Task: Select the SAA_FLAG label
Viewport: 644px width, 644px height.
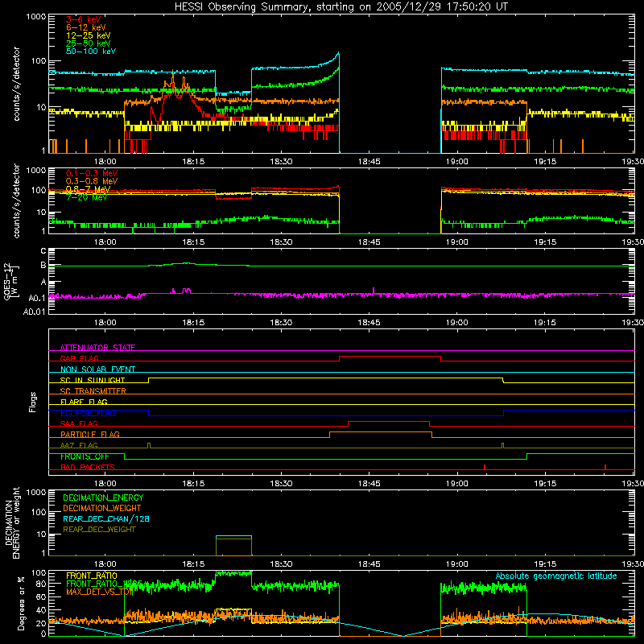Action: [x=79, y=423]
